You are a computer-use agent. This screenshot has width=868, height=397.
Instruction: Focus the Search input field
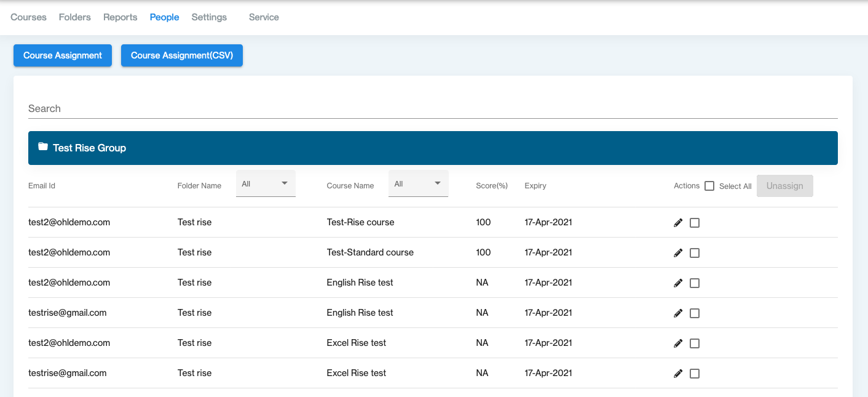(x=433, y=109)
